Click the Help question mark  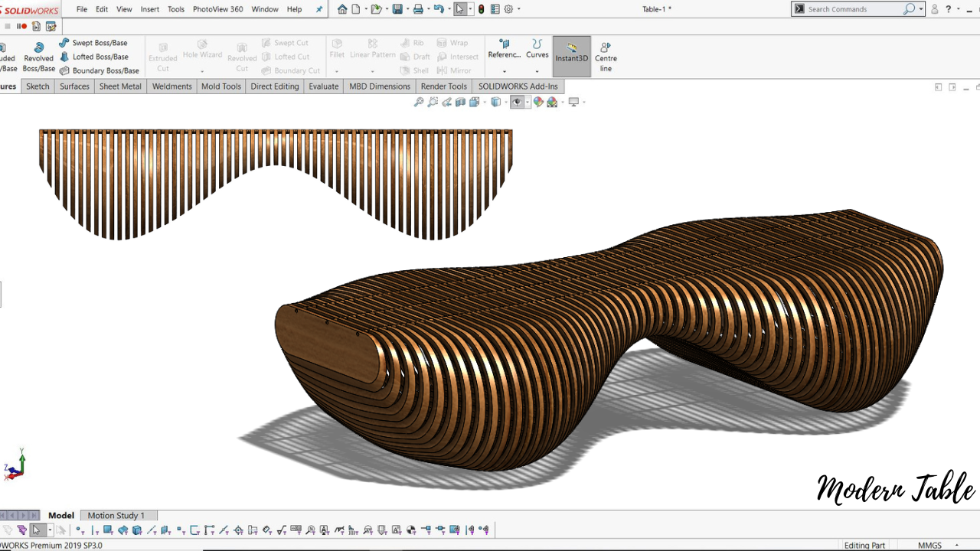point(949,9)
